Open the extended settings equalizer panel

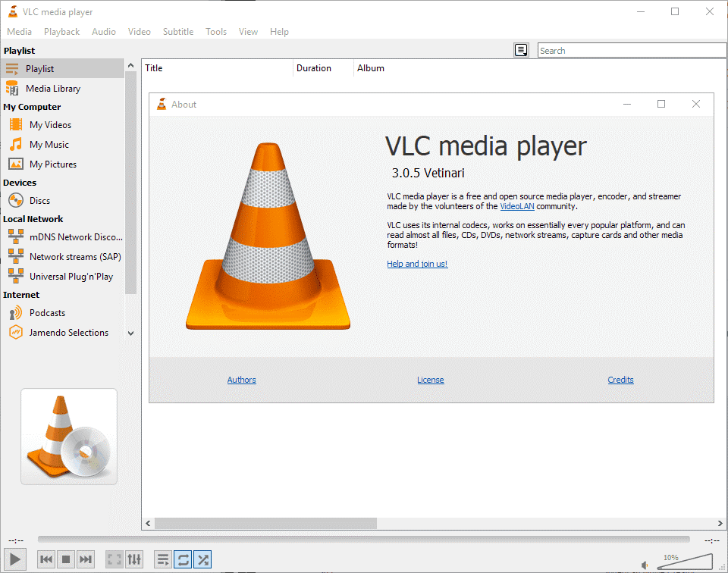(x=135, y=559)
